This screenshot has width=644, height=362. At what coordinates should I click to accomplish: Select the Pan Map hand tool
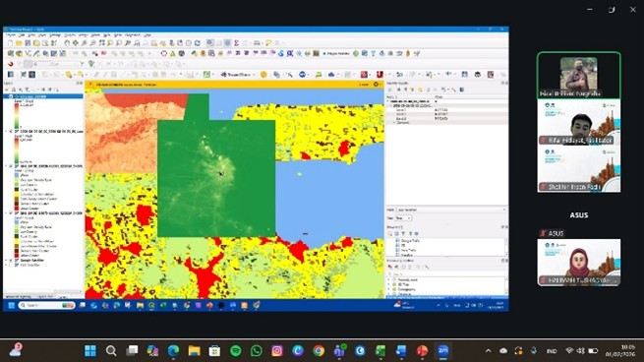pyautogui.click(x=67, y=42)
